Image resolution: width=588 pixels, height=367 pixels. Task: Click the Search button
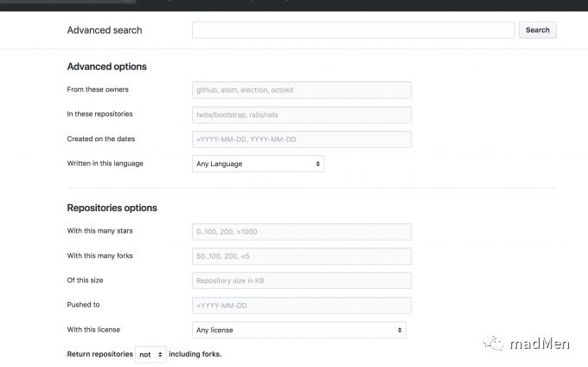[537, 30]
